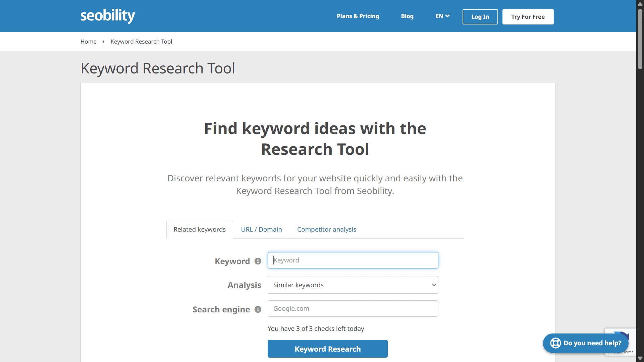Open the Analysis Similar keywords dropdown
Image resolution: width=644 pixels, height=362 pixels.
tap(353, 285)
